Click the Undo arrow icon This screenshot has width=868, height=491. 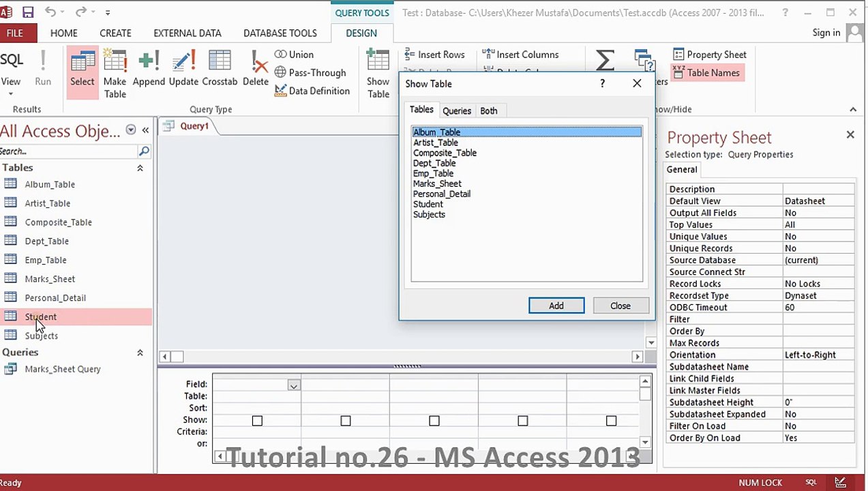point(50,12)
